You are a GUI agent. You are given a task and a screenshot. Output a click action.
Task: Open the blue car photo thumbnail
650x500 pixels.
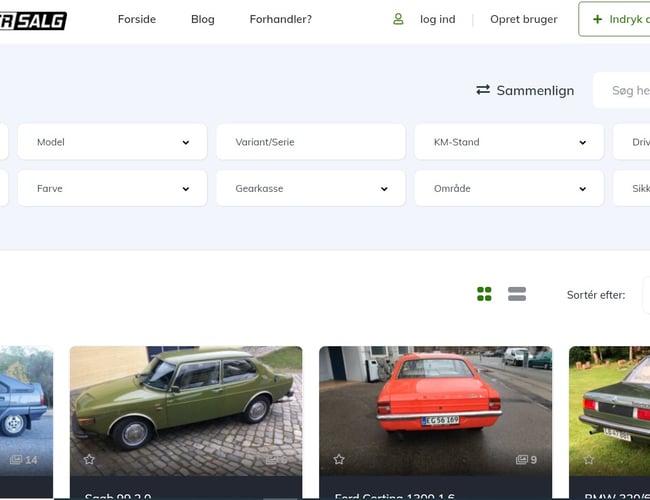26,411
